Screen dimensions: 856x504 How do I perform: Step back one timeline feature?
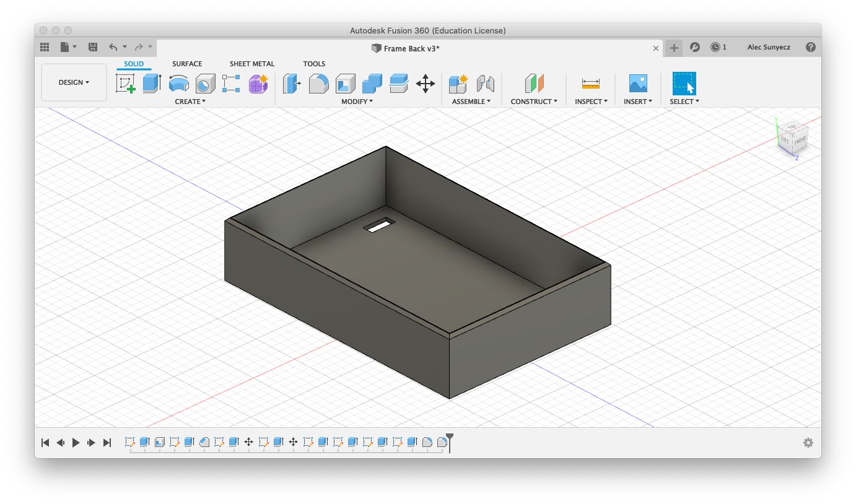pyautogui.click(x=60, y=443)
